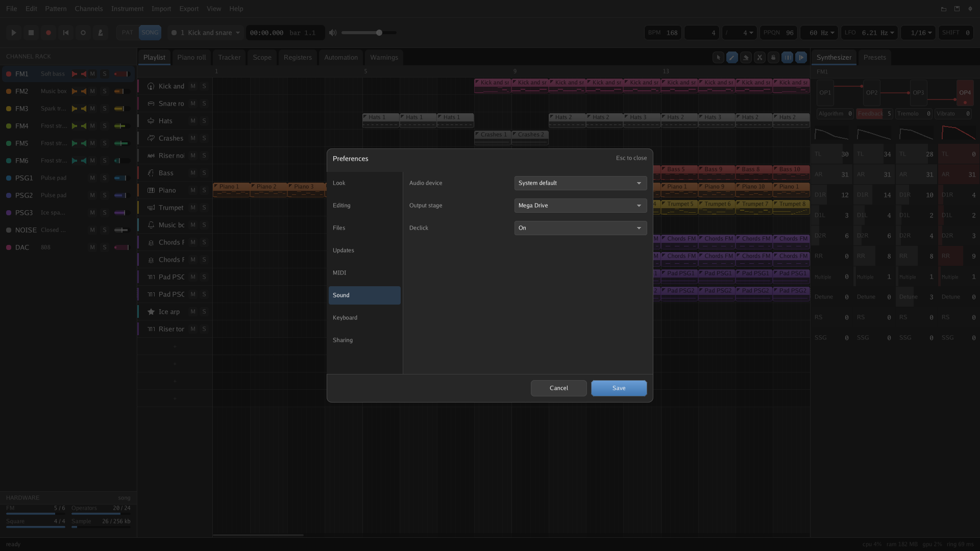
Task: Select the pointer tool in playlist toolbar
Action: [x=718, y=58]
